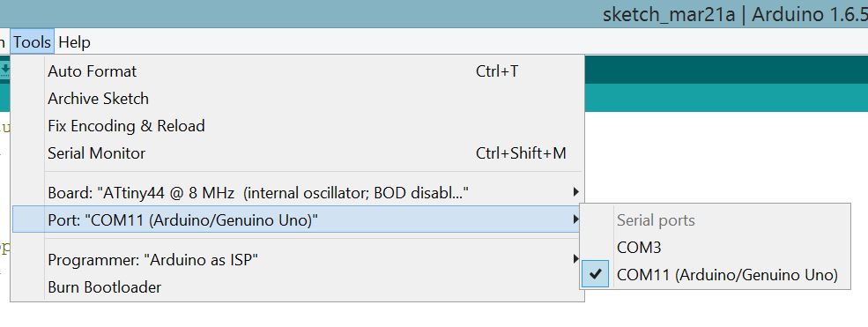Expand the Port submenu arrow

(575, 220)
